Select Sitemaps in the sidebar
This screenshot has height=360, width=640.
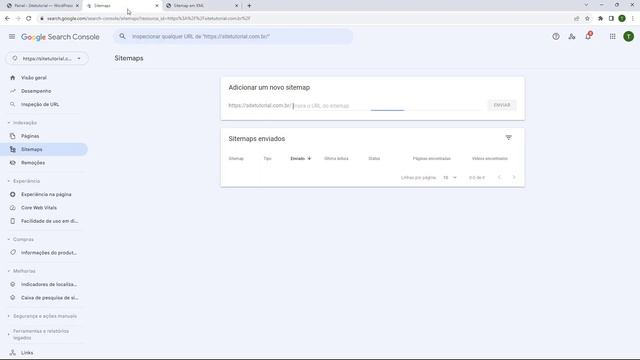click(x=44, y=149)
